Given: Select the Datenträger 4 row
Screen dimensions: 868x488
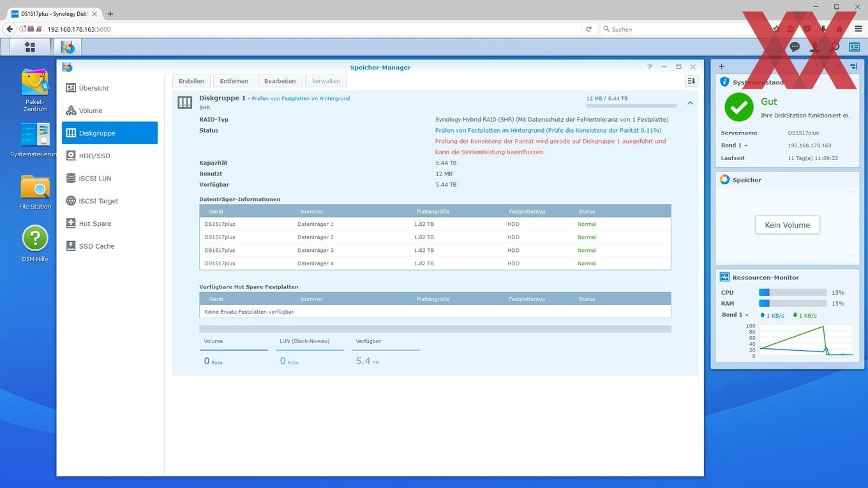Looking at the screenshot, I should 435,263.
